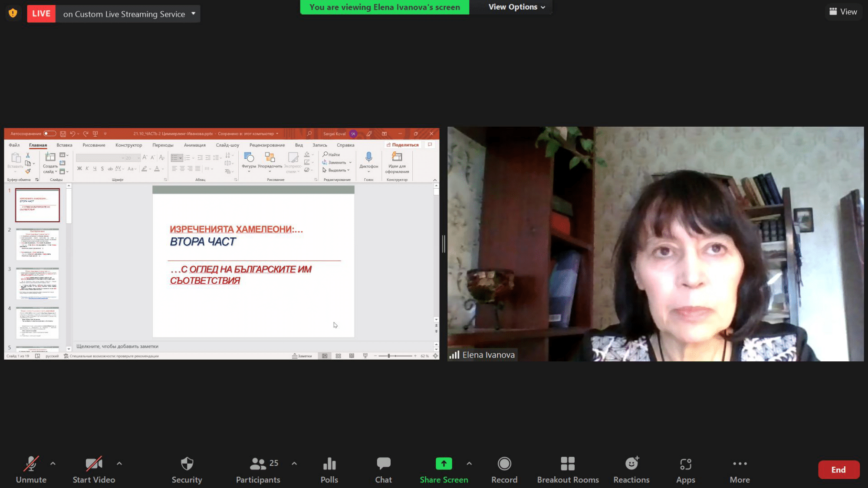Click the divider between shared screen and video
868x488 pixels.
pyautogui.click(x=443, y=244)
